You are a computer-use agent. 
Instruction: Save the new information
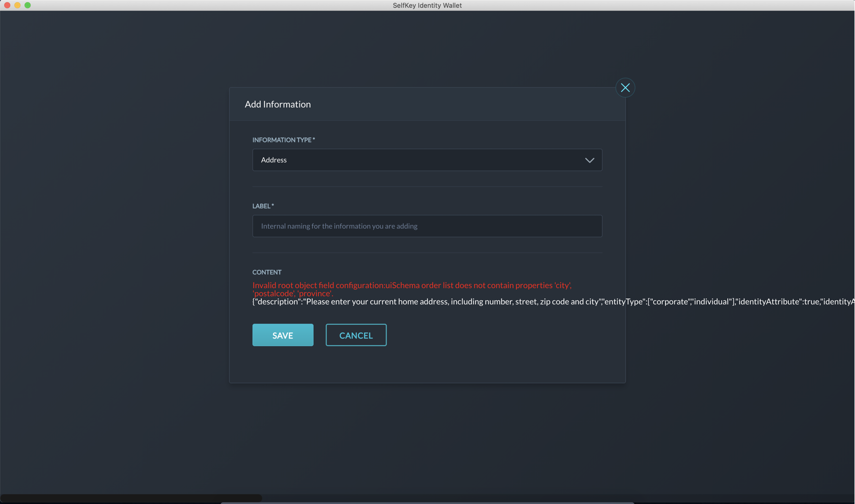click(283, 335)
